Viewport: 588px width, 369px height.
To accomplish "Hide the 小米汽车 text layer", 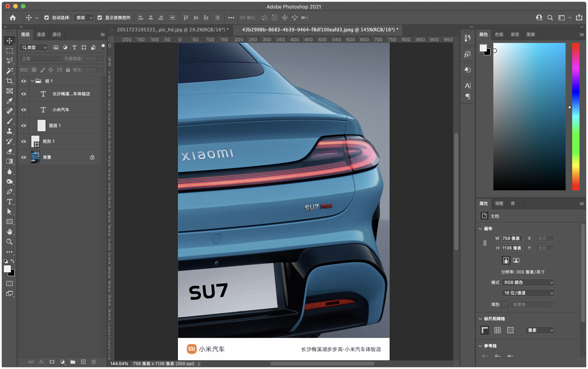I will [24, 110].
